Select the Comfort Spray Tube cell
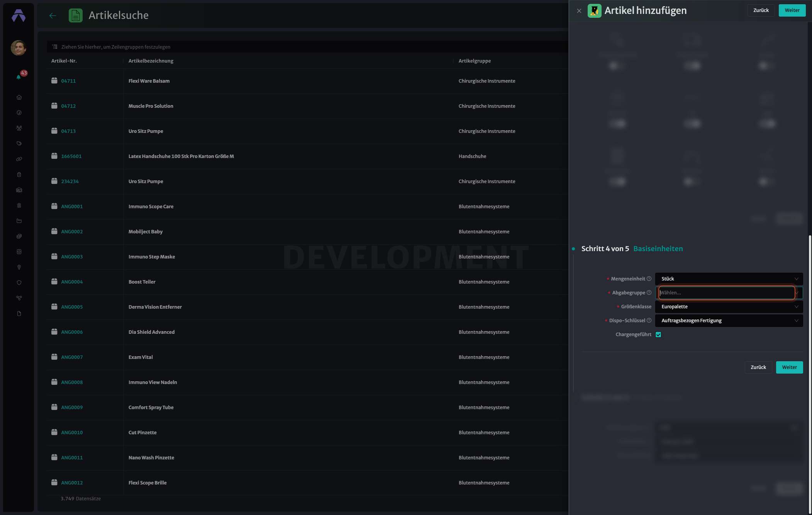Image resolution: width=812 pixels, height=515 pixels. tap(288, 407)
